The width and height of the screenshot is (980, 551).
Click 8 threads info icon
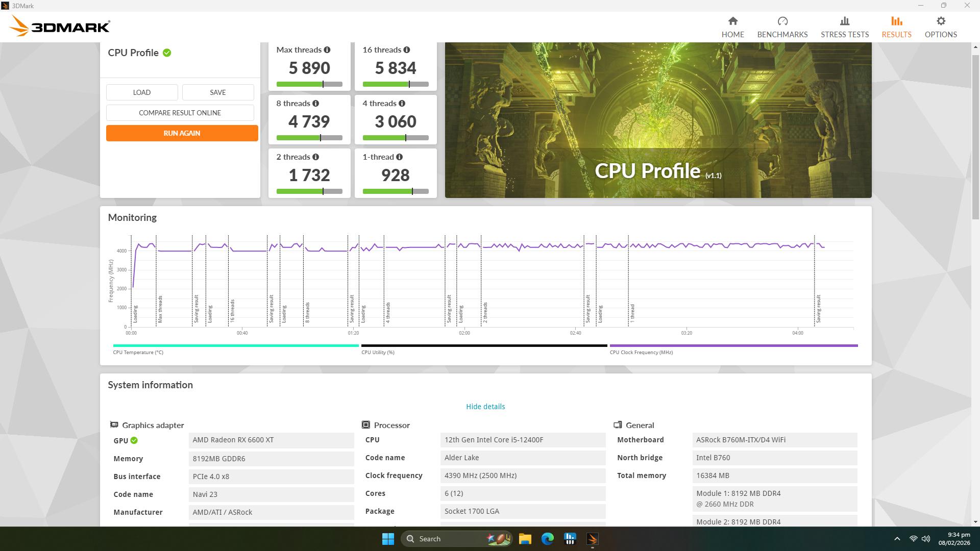316,104
